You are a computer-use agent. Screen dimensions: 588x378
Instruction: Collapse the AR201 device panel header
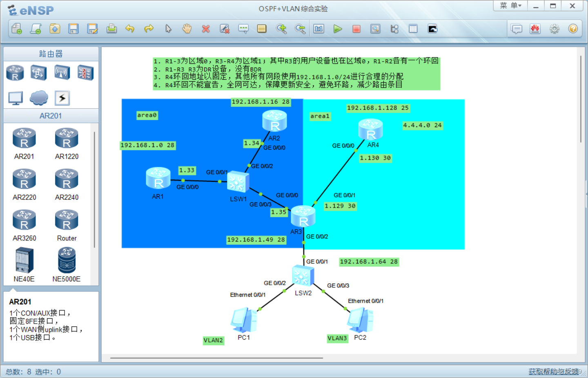tap(51, 116)
